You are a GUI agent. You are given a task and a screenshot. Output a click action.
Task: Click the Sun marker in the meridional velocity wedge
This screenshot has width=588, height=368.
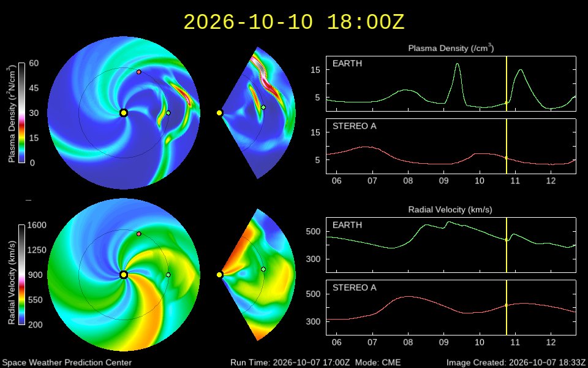click(220, 275)
